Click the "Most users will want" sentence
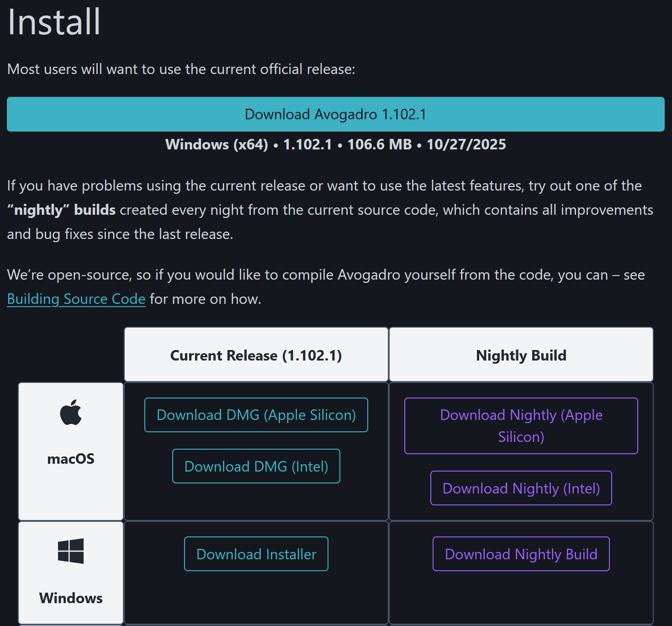The height and width of the screenshot is (626, 672). click(181, 69)
